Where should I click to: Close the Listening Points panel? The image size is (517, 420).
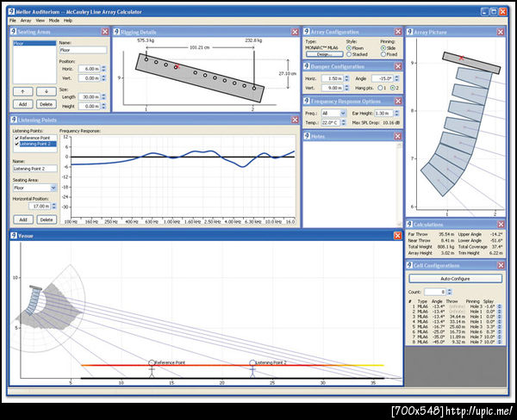pyautogui.click(x=295, y=120)
